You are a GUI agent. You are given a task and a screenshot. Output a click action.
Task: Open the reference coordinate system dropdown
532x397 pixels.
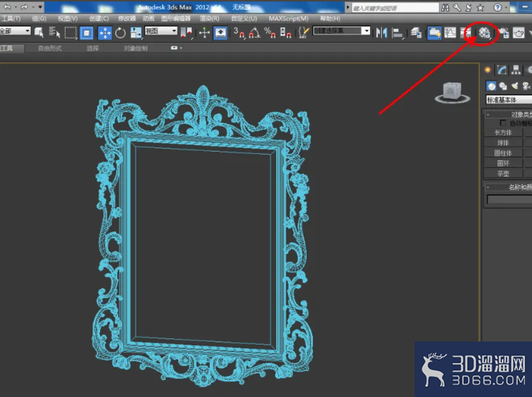(x=161, y=30)
